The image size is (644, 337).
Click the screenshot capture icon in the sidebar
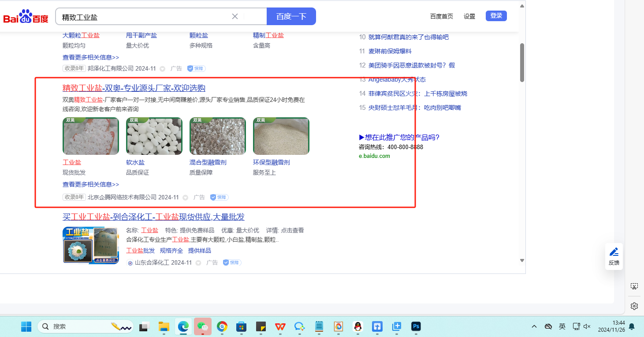coord(634,286)
